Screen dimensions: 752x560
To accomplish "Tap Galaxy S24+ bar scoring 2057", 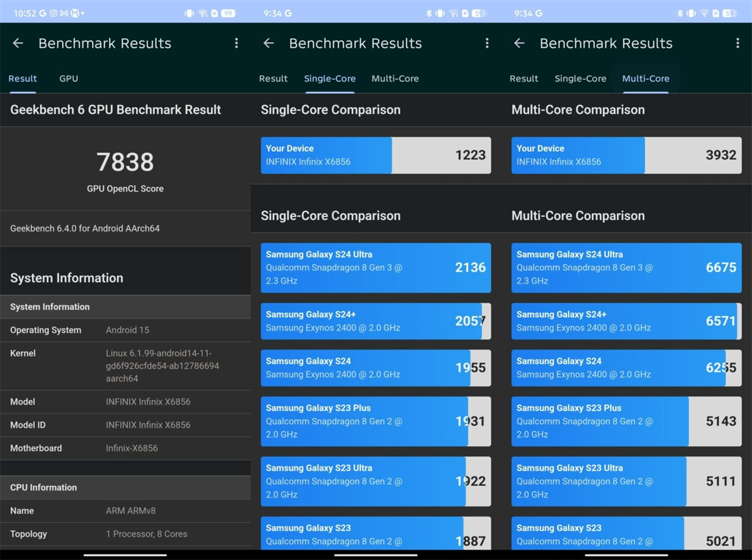I will click(x=375, y=321).
